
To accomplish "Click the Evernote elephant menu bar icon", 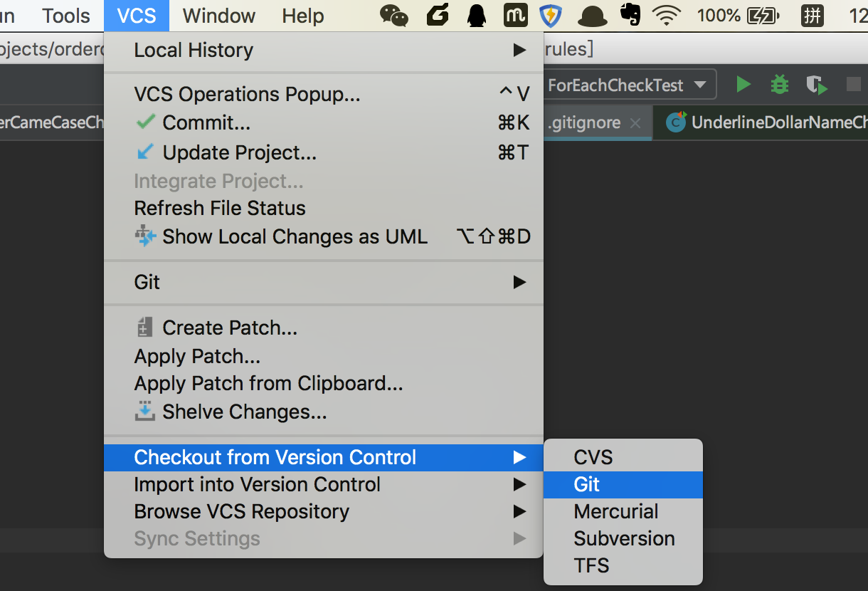I will [x=630, y=15].
